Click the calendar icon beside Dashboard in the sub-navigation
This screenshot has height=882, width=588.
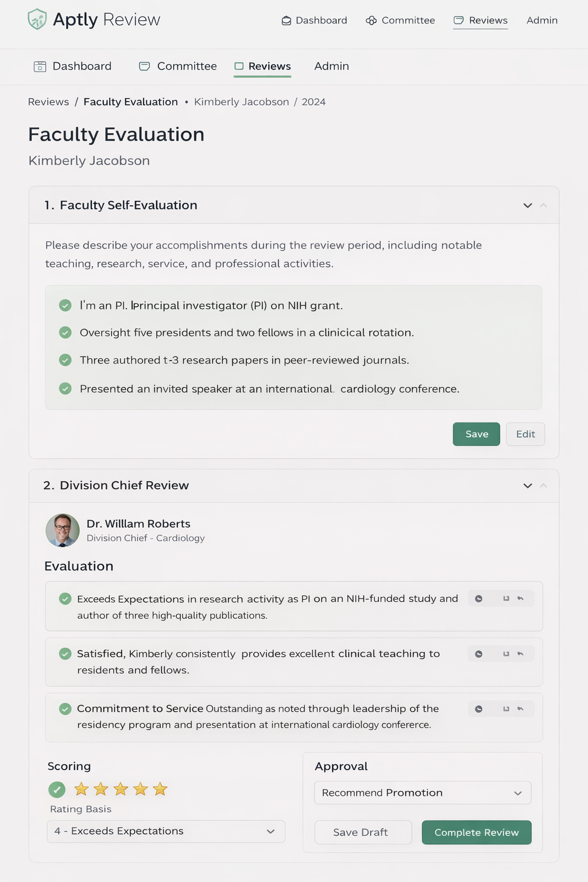pyautogui.click(x=40, y=67)
